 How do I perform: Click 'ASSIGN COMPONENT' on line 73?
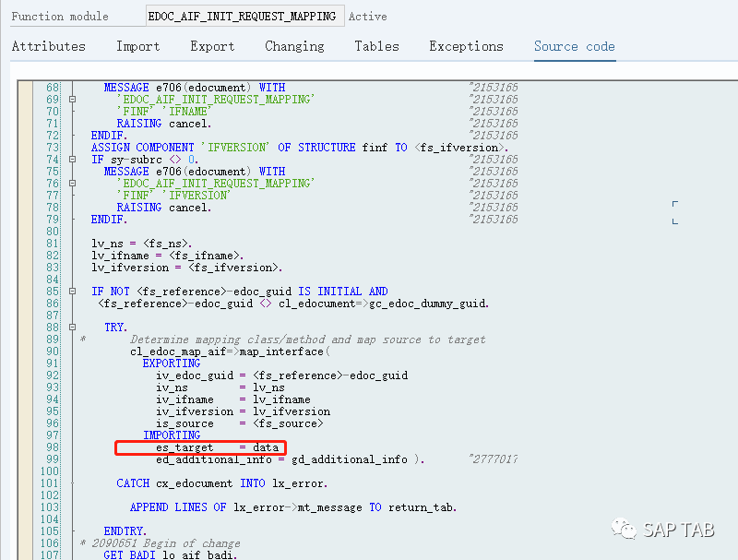click(x=142, y=148)
